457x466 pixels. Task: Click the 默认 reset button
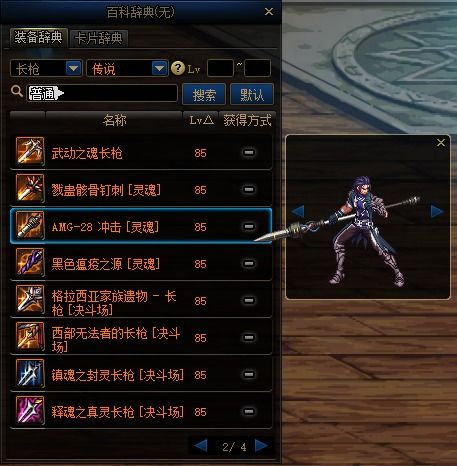252,95
